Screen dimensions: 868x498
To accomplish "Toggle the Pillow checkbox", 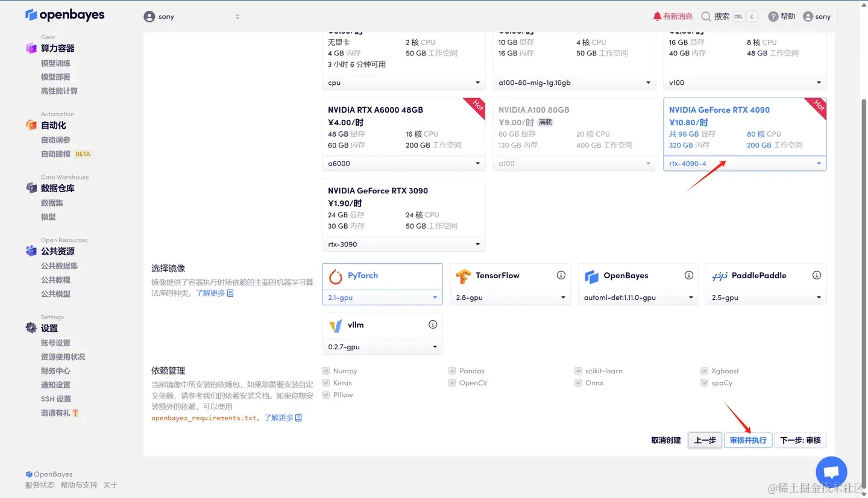I will (326, 395).
